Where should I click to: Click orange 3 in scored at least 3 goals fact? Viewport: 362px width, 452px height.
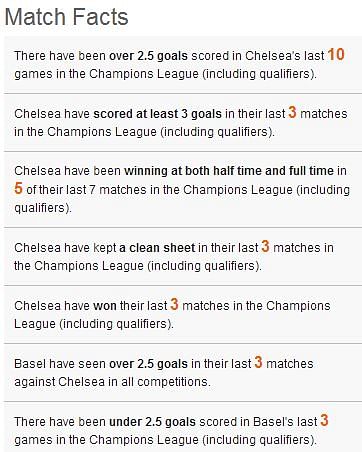point(292,112)
